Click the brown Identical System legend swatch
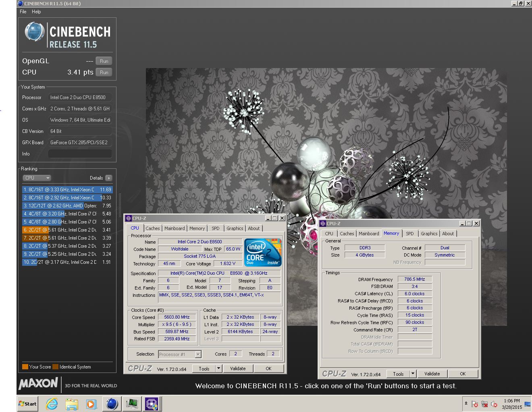Screen dimensions: 532x412 (55, 367)
